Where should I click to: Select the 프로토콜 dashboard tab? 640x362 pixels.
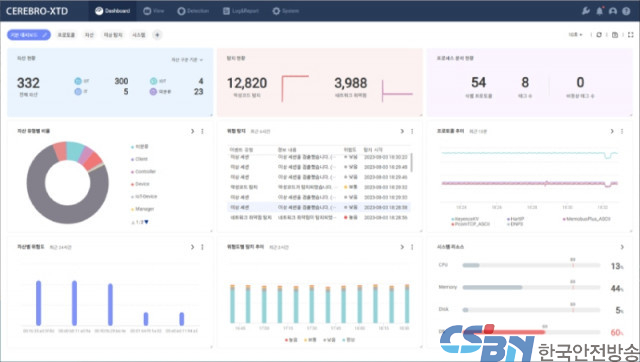[x=66, y=35]
